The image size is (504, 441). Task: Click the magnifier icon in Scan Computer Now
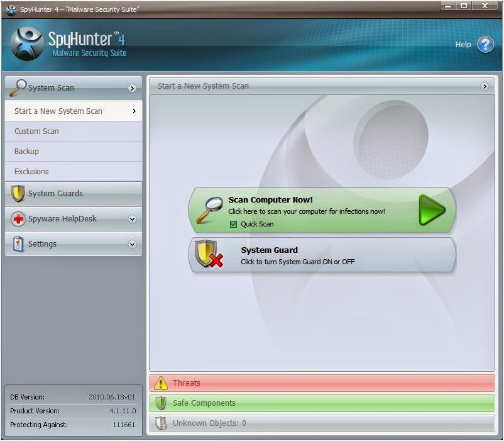[x=209, y=209]
